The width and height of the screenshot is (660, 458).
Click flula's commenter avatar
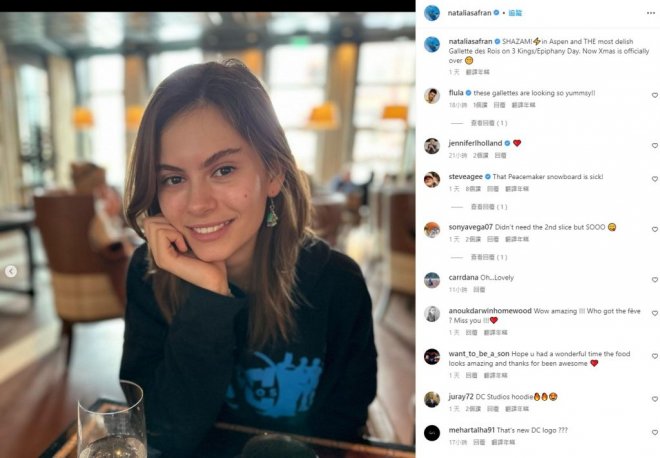tap(432, 95)
